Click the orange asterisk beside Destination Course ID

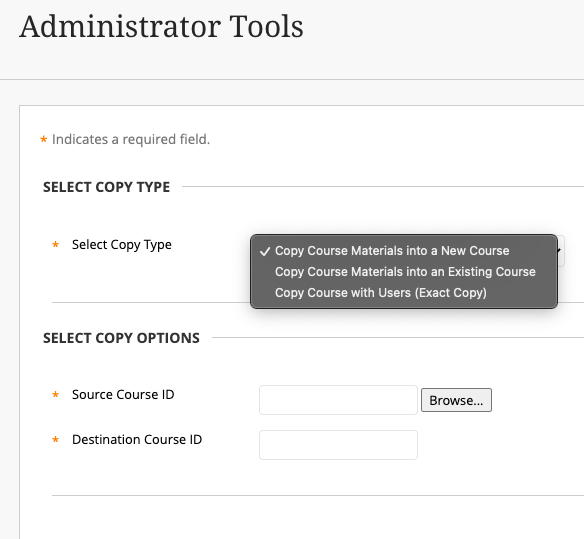pos(55,440)
